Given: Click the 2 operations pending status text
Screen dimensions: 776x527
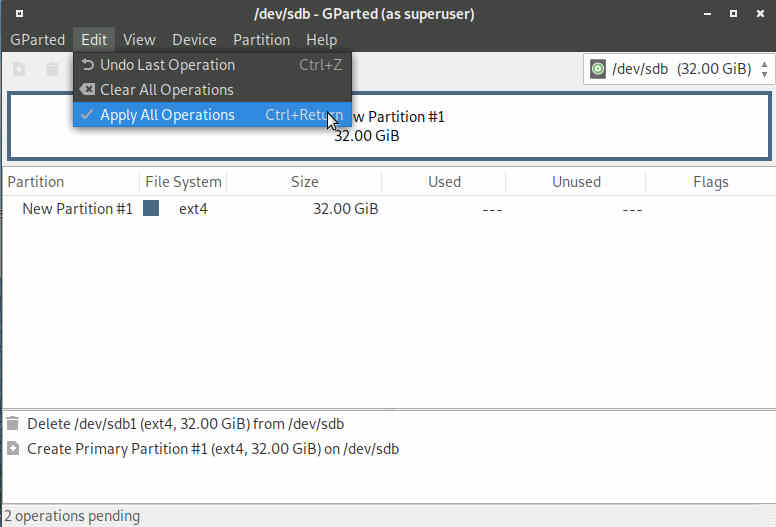Looking at the screenshot, I should [72, 516].
